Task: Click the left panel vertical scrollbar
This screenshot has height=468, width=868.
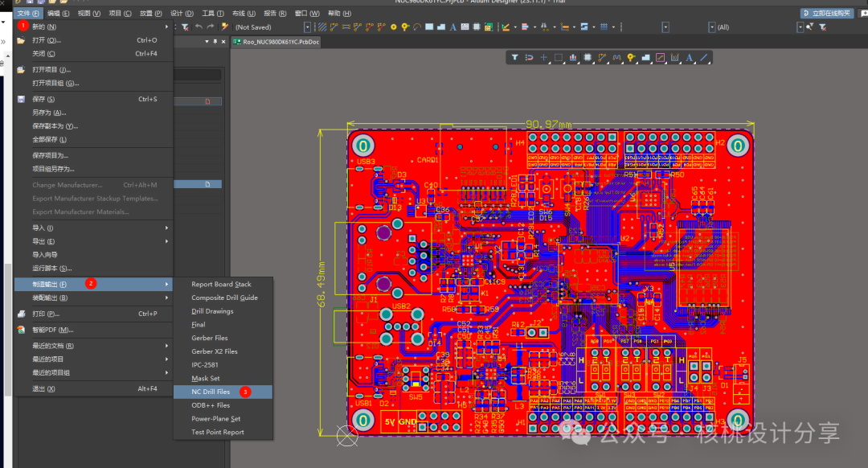Action: 7,330
